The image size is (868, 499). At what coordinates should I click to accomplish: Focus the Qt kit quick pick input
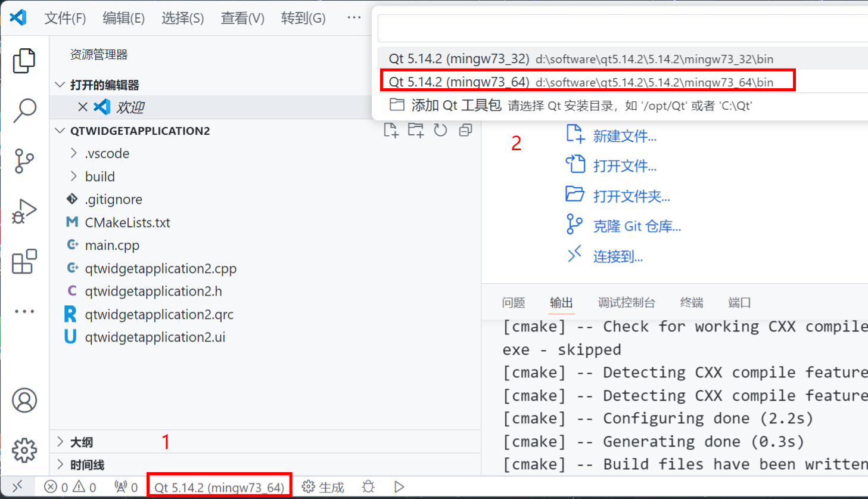coord(623,29)
